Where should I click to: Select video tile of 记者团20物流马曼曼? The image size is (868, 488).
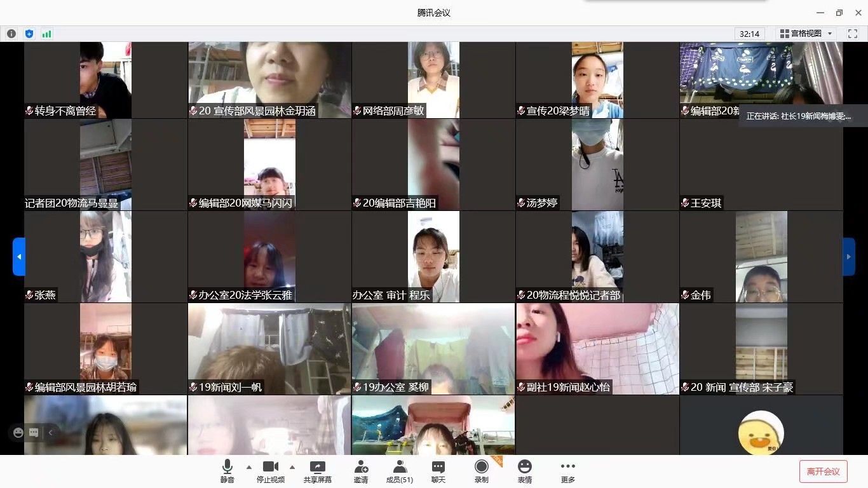(x=105, y=165)
